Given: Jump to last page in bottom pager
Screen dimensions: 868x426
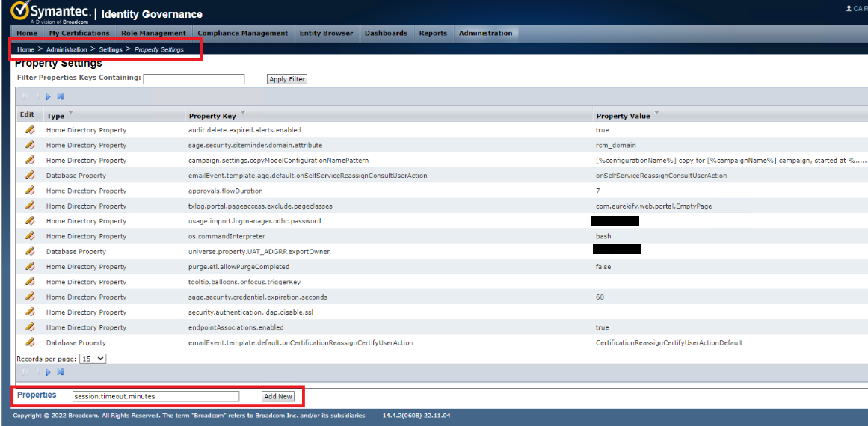Looking at the screenshot, I should click(x=61, y=372).
